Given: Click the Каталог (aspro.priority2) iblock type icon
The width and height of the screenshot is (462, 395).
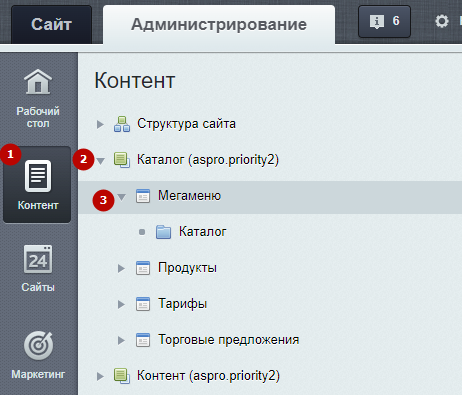Looking at the screenshot, I should coord(122,160).
